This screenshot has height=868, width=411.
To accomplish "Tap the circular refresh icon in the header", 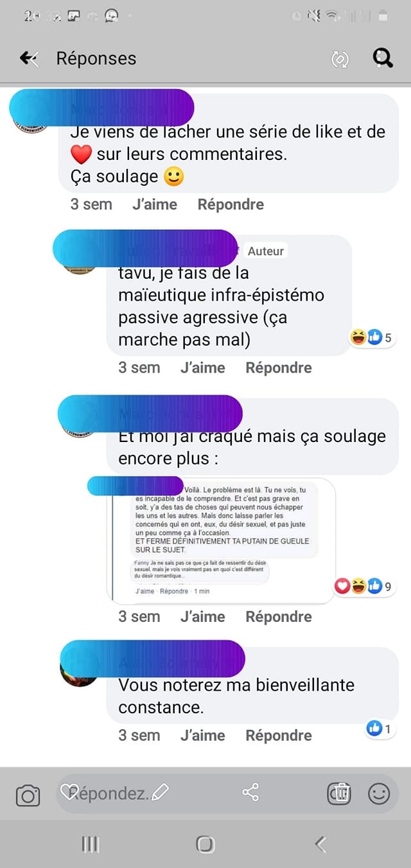I will [x=339, y=59].
